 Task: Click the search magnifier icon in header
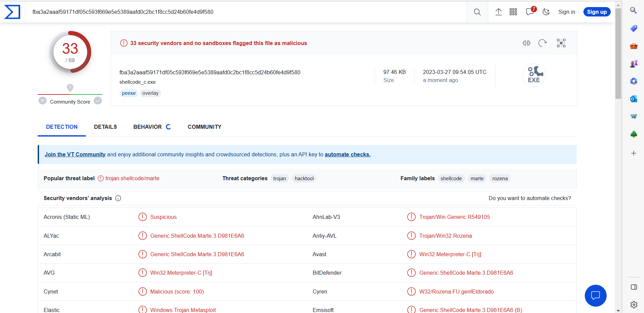477,12
